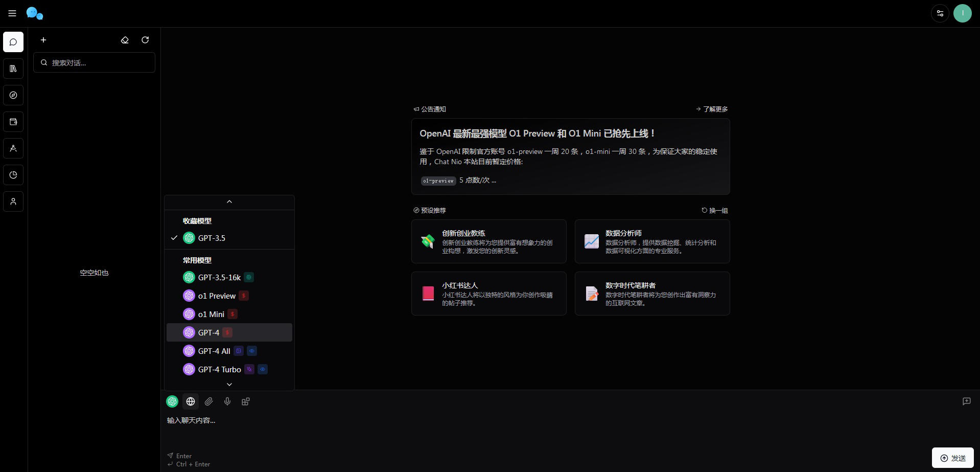Click the 了解更多 learn more link
This screenshot has height=472, width=980.
[x=712, y=109]
